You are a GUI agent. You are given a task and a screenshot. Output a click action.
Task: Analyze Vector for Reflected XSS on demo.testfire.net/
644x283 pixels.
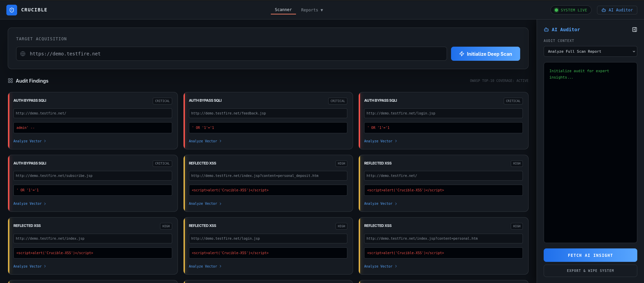coord(380,203)
